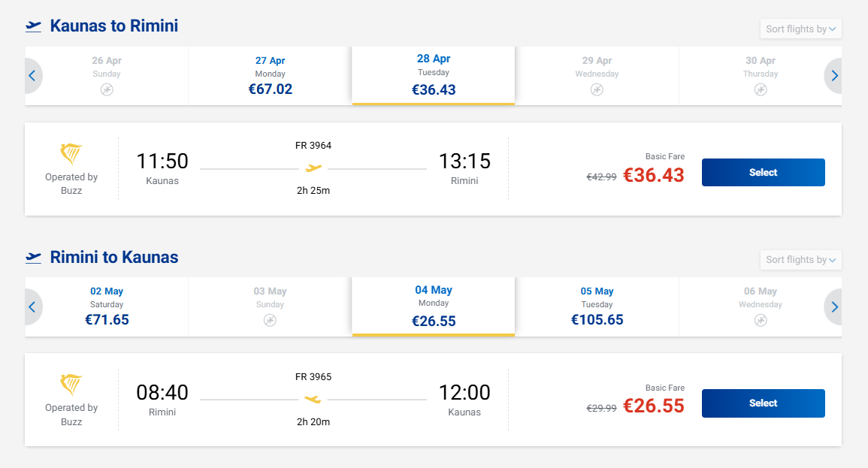
Task: Open Sort flights by dropdown for Rimini to Kaunas
Action: point(800,260)
